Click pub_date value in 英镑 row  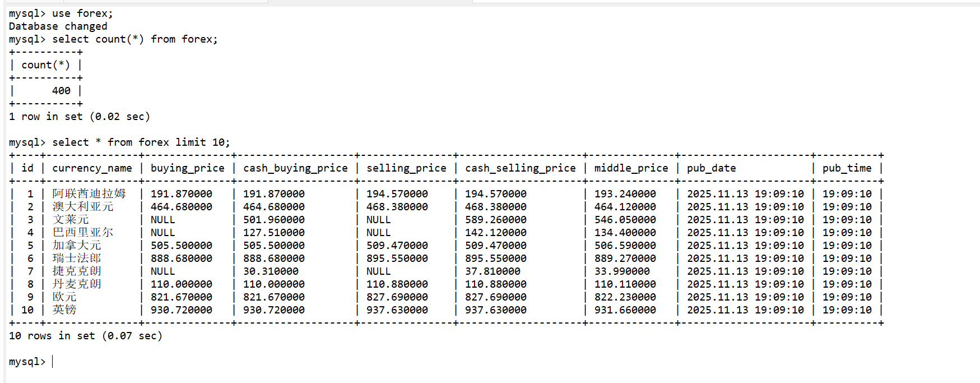point(746,310)
